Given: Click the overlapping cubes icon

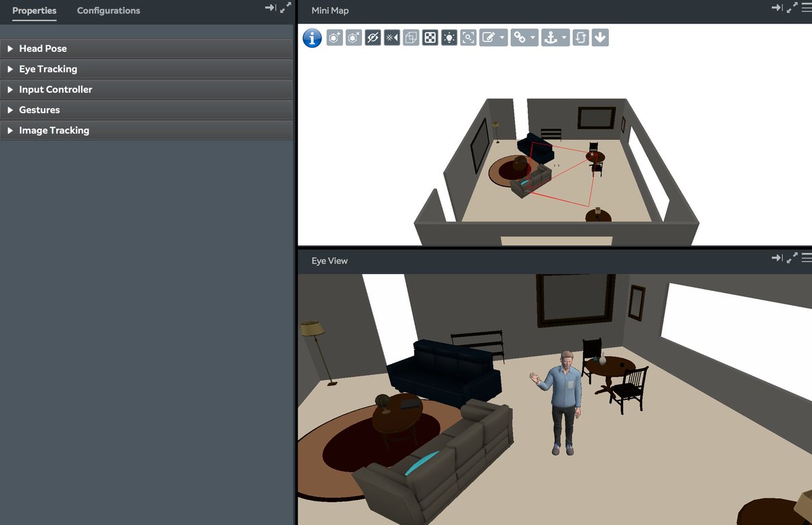Looking at the screenshot, I should click(x=411, y=38).
